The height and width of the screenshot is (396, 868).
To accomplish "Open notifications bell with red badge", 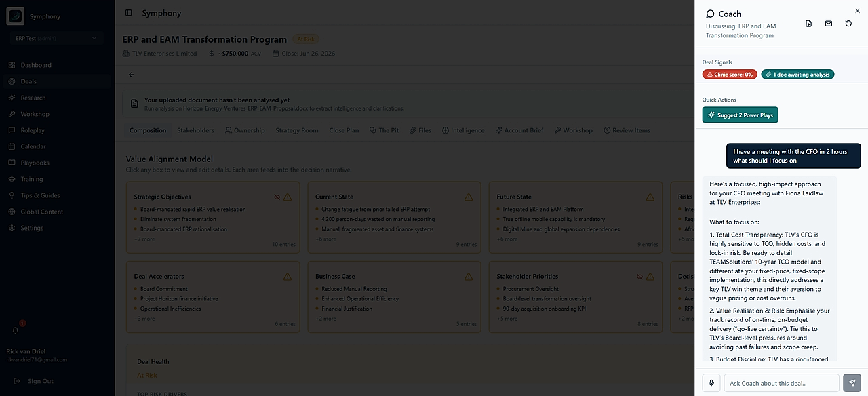I will (16, 330).
